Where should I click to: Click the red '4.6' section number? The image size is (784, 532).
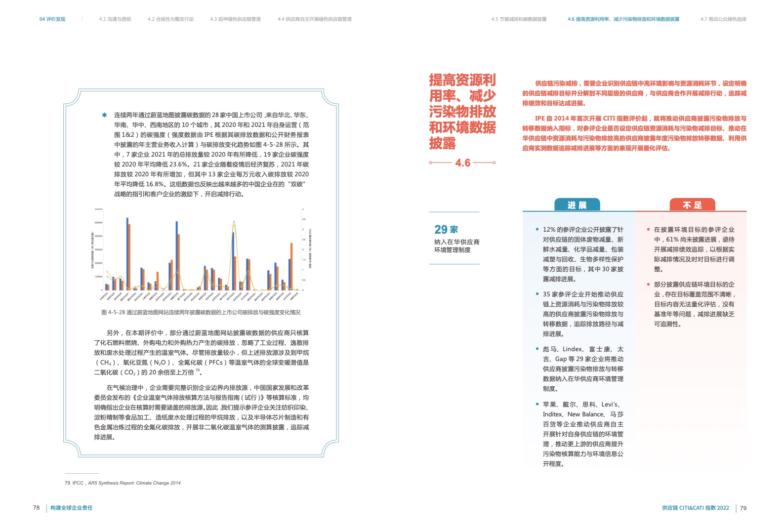pos(462,163)
